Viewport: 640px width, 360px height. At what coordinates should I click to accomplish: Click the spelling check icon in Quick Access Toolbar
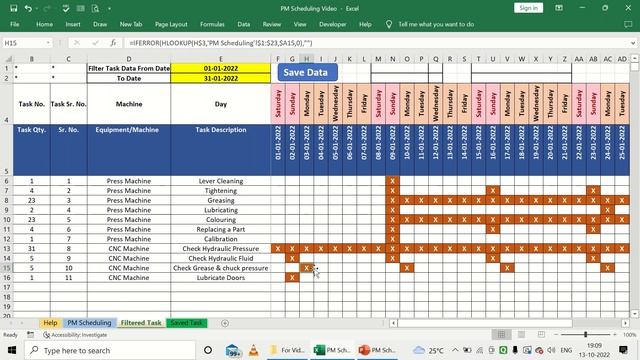[x=66, y=8]
